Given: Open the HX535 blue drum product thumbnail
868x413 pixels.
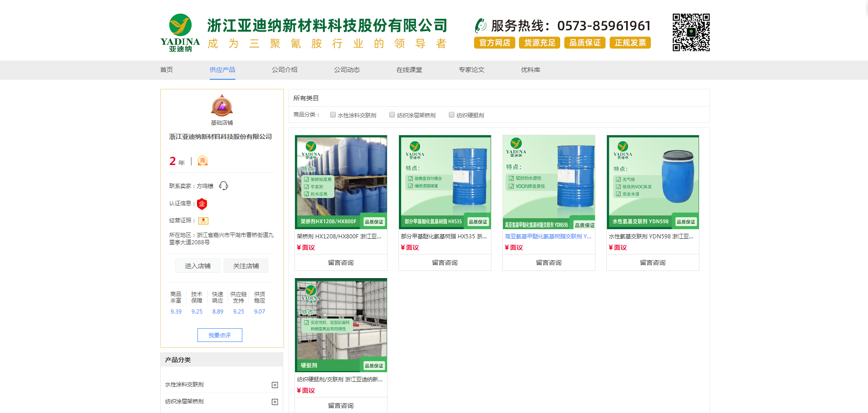Looking at the screenshot, I should point(445,182).
